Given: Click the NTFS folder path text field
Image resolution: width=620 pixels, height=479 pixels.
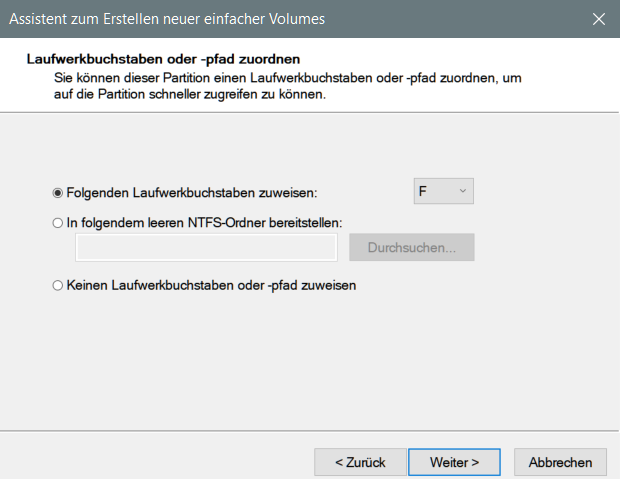Looking at the screenshot, I should (x=208, y=247).
